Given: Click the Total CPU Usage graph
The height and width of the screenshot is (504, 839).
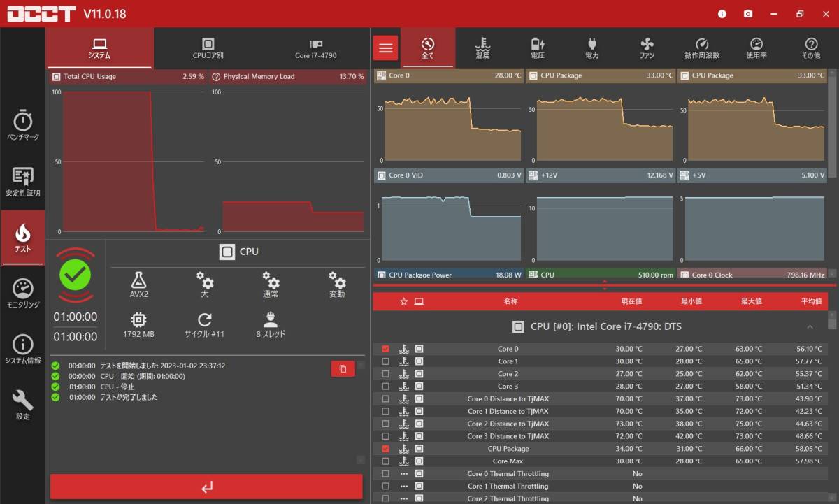Looking at the screenshot, I should (x=127, y=161).
